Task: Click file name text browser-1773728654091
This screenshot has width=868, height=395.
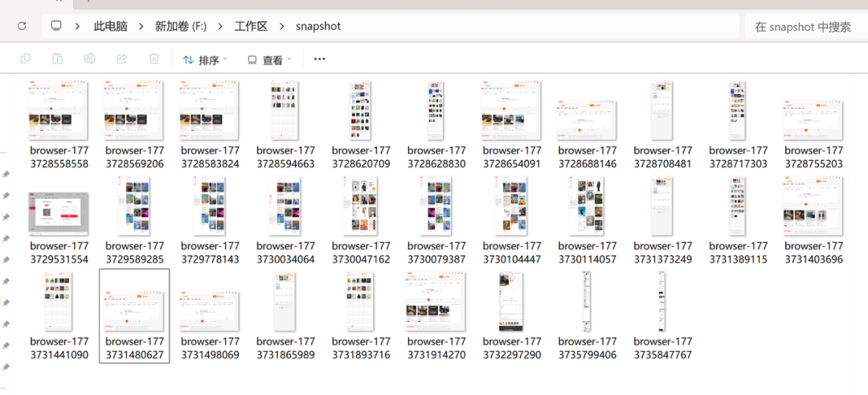Action: (x=511, y=158)
